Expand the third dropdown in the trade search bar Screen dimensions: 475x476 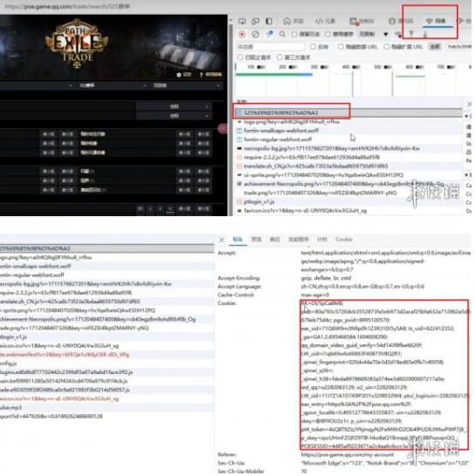point(187,85)
